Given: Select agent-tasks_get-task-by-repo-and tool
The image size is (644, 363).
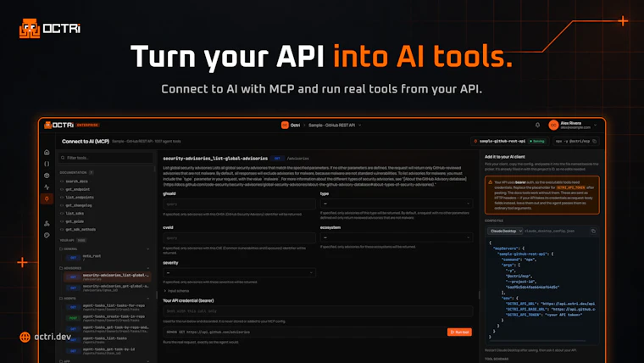Looking at the screenshot, I should click(x=108, y=329).
